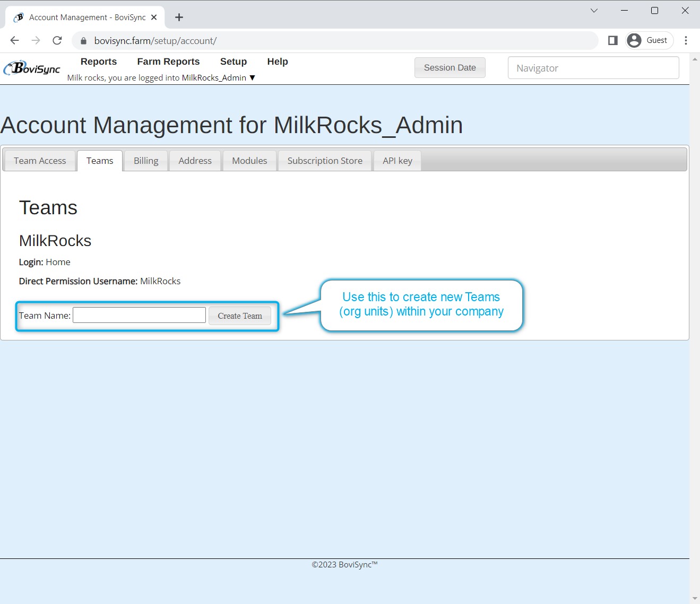Click the Login value 'Home'
The width and height of the screenshot is (700, 604).
[x=58, y=262]
